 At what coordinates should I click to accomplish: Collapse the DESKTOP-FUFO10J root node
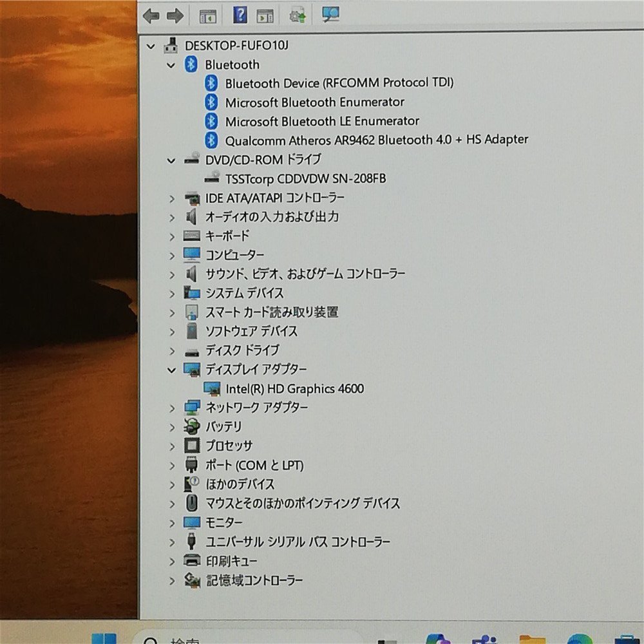(151, 46)
